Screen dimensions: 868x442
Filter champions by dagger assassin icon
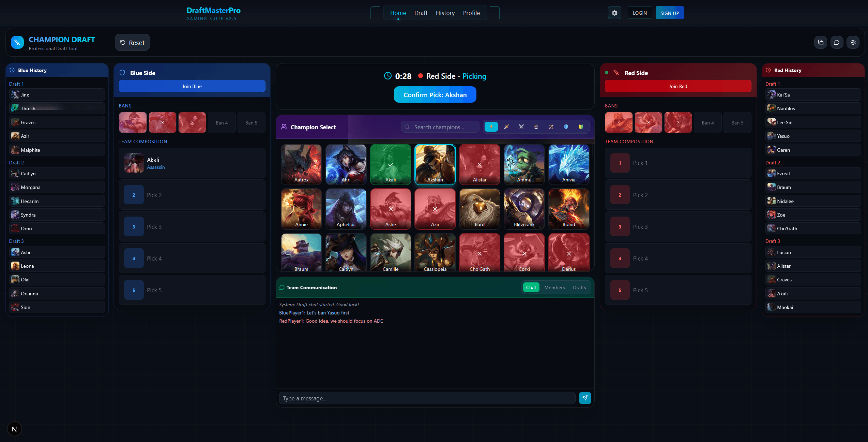(506, 127)
